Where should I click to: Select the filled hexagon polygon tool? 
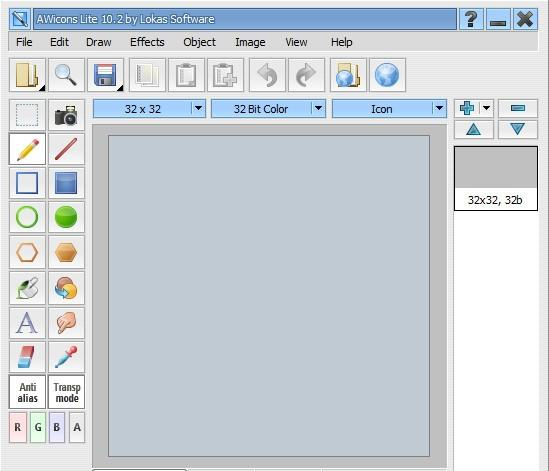tap(66, 252)
